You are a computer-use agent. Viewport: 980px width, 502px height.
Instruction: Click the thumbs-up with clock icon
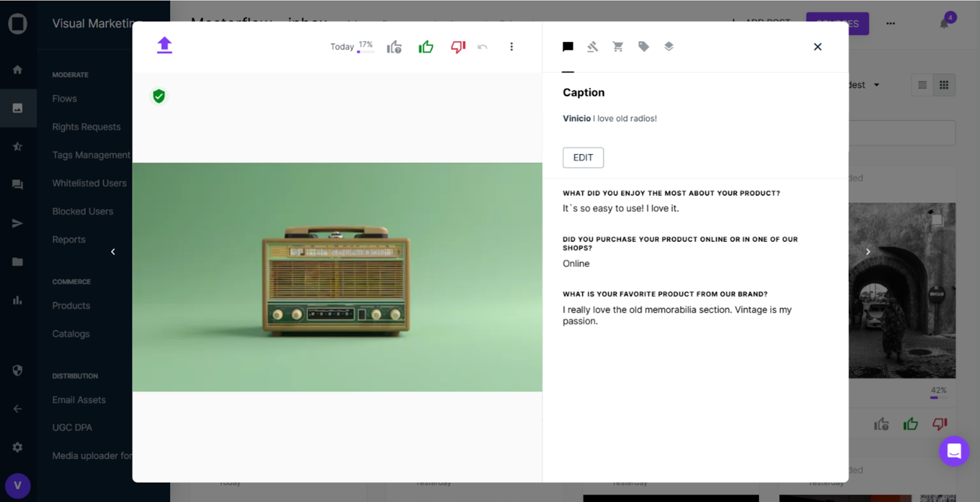click(x=394, y=47)
